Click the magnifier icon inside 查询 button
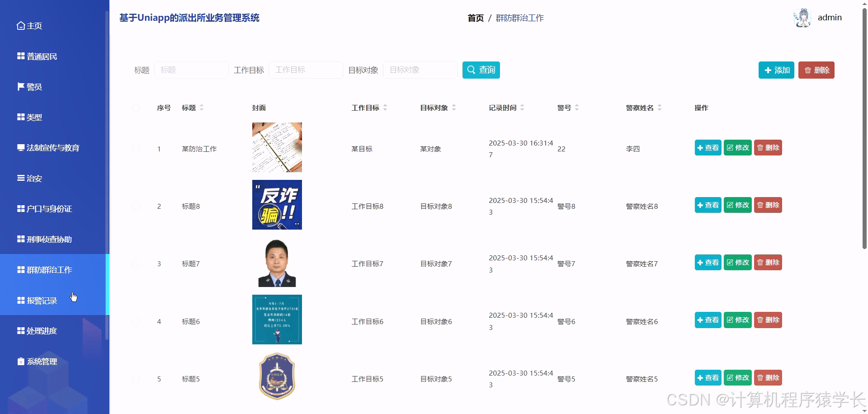Screen dimensions: 868x414 tap(472, 70)
